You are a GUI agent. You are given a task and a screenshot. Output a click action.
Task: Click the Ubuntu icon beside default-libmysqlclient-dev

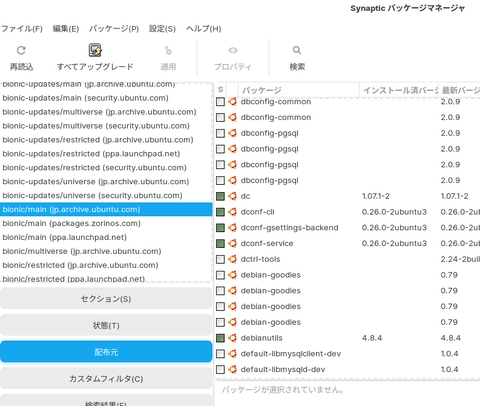pos(232,354)
